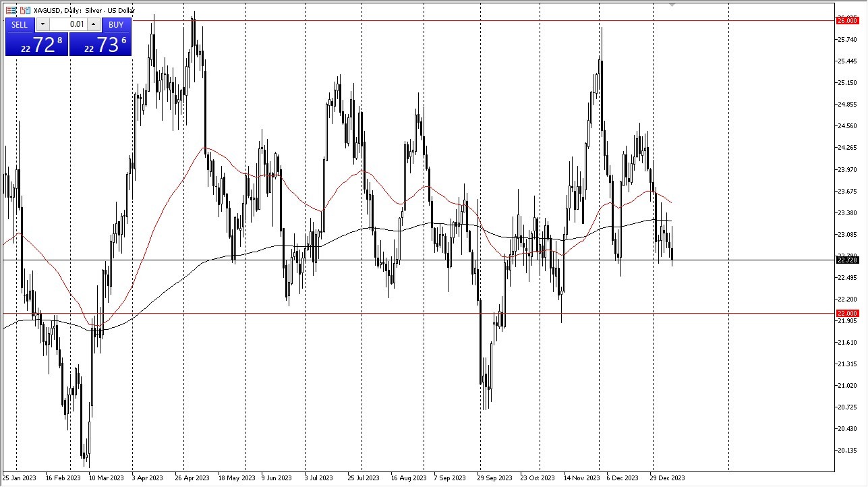Image resolution: width=868 pixels, height=487 pixels.
Task: Click the 14 Nov 2023 axis label
Action: point(581,478)
